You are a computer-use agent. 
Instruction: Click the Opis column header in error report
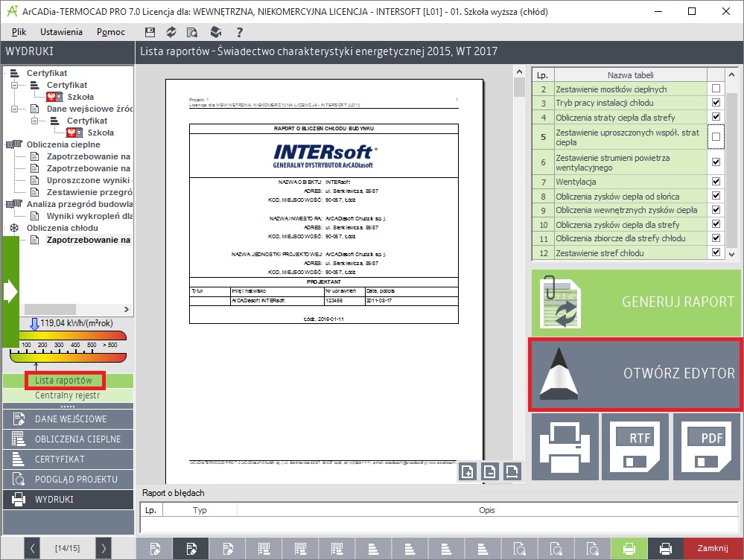click(x=487, y=510)
